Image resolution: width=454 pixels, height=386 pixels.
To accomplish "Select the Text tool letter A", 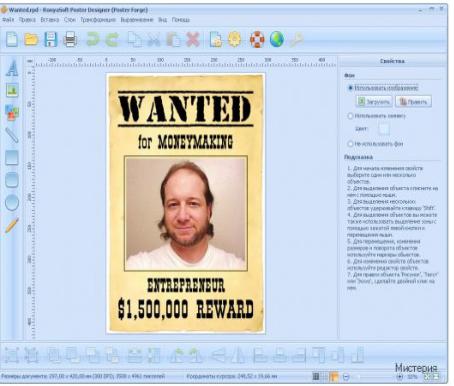I will [x=12, y=68].
